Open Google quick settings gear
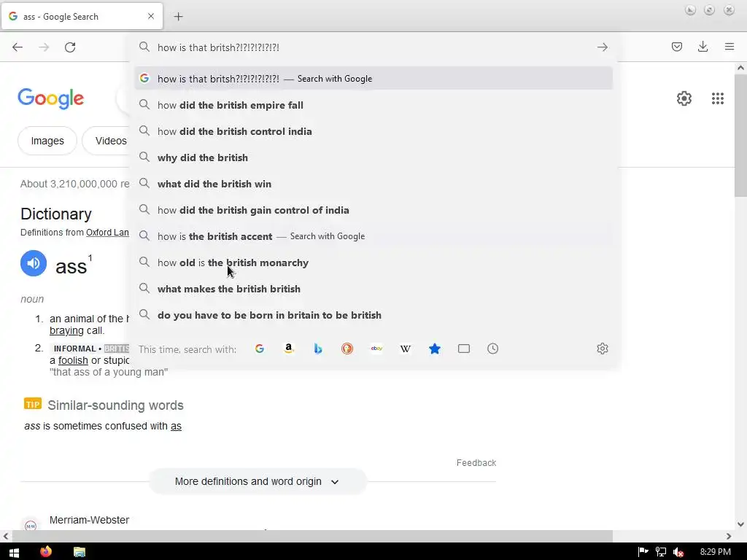 click(684, 98)
